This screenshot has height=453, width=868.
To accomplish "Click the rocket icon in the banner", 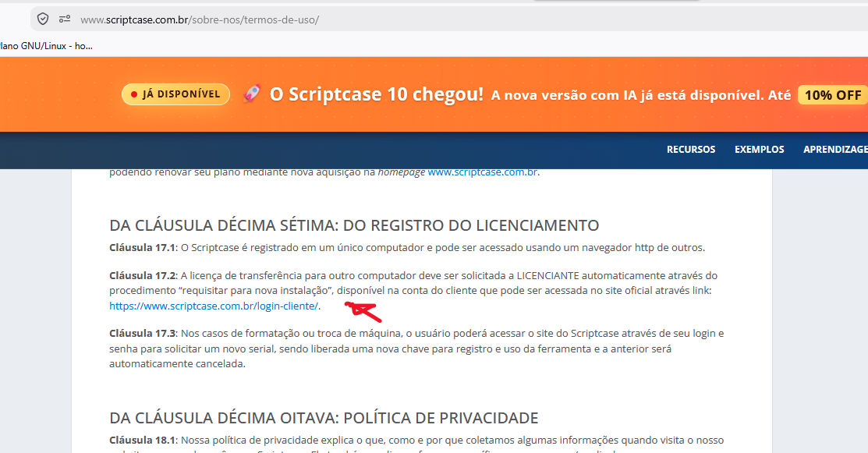I will pyautogui.click(x=252, y=94).
